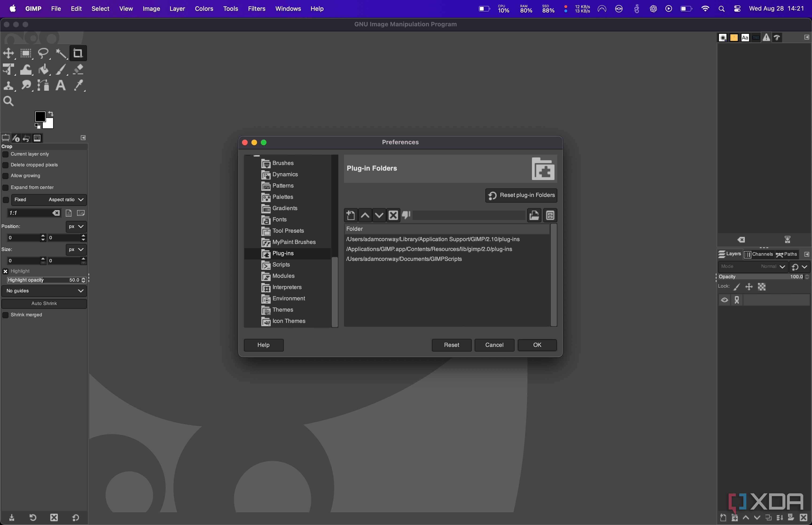
Task: Select the Move tool
Action: coord(8,53)
